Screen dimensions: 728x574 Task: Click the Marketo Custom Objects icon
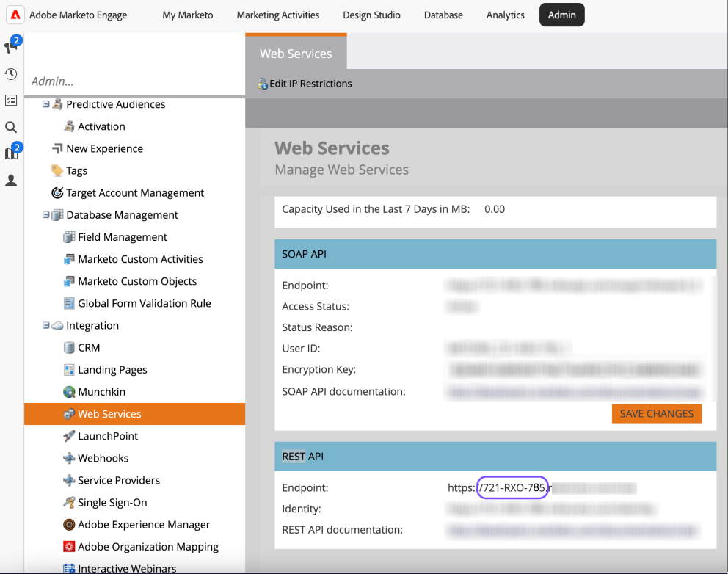[x=69, y=281]
